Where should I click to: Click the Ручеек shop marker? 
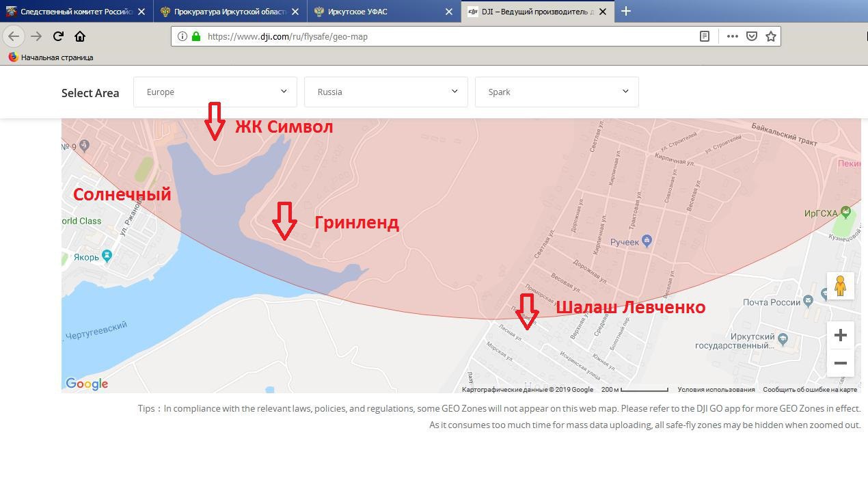click(x=647, y=241)
